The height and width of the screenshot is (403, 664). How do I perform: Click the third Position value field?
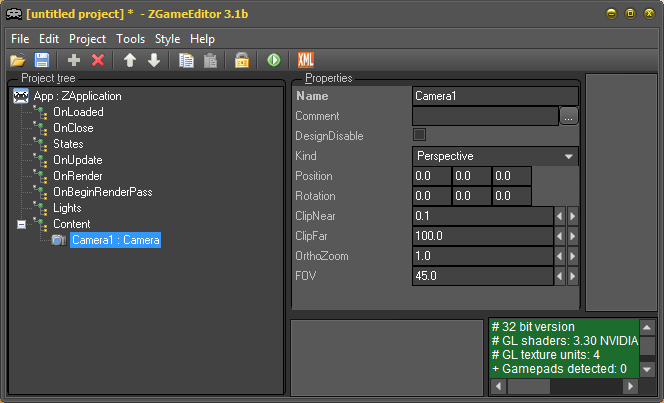[x=512, y=176]
